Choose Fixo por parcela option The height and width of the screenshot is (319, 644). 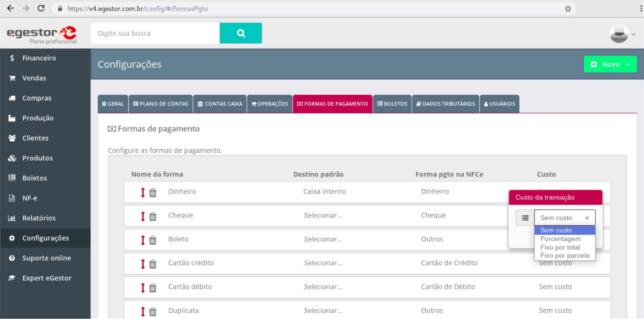tap(565, 255)
